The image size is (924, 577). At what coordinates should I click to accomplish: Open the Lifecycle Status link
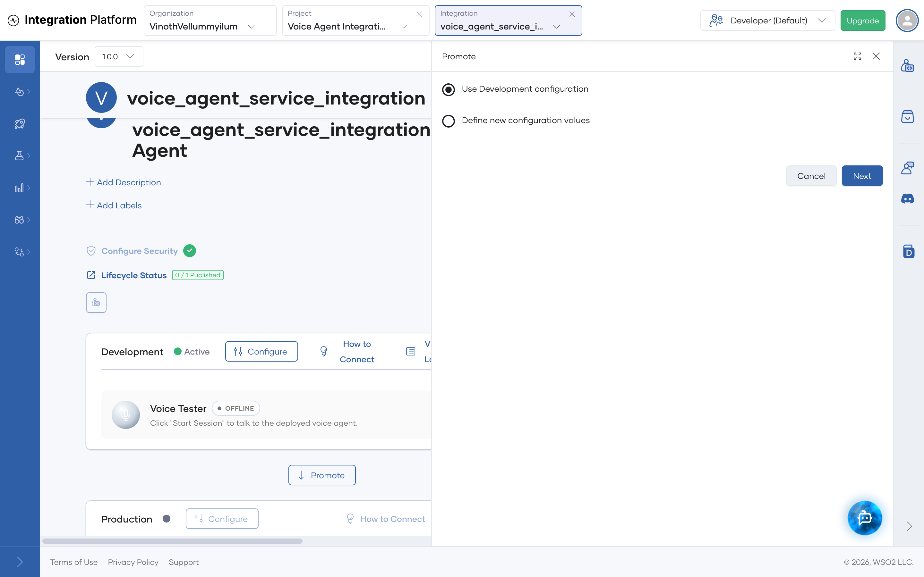point(134,275)
